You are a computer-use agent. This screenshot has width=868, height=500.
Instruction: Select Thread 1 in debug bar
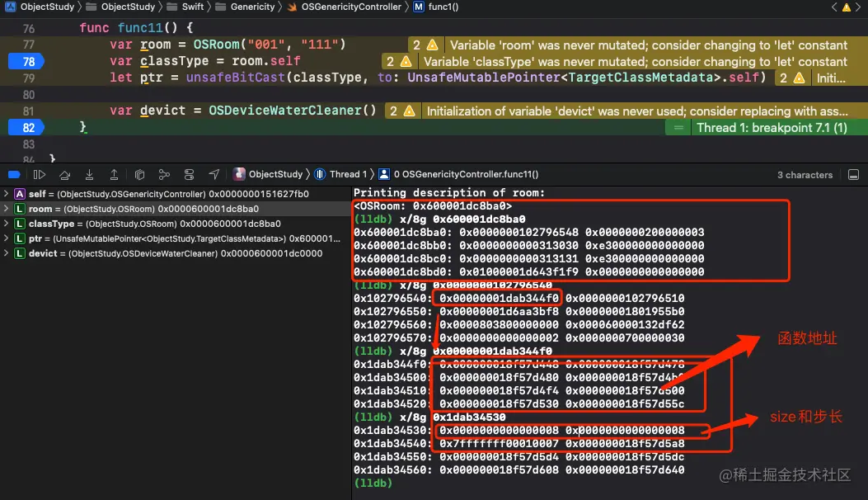(341, 174)
